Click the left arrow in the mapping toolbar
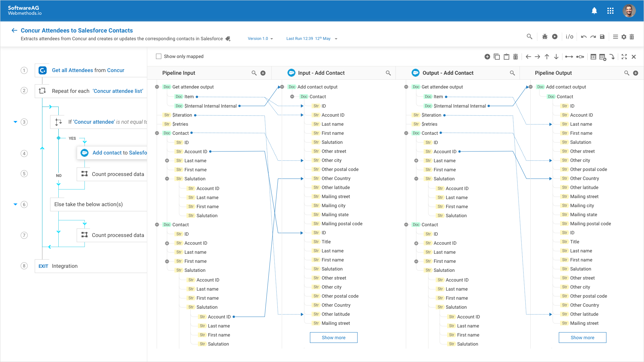 click(x=528, y=57)
